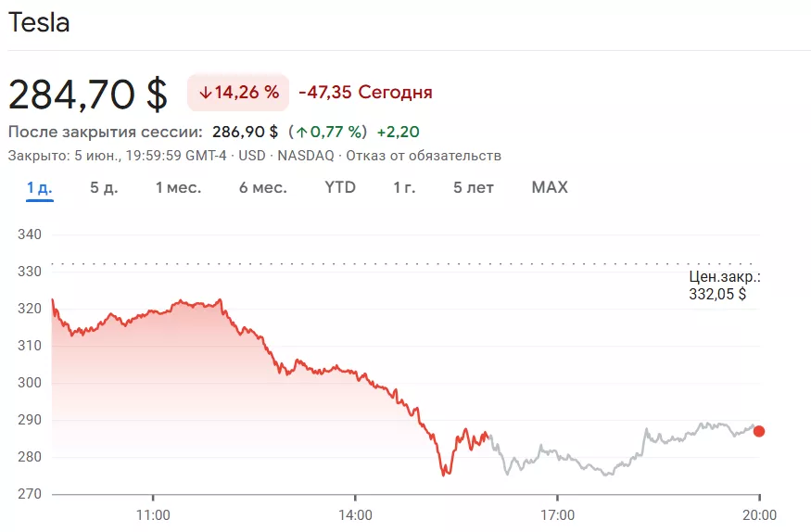This screenshot has height=532, width=811.
Task: Show the 6 мес. price history
Action: [262, 188]
